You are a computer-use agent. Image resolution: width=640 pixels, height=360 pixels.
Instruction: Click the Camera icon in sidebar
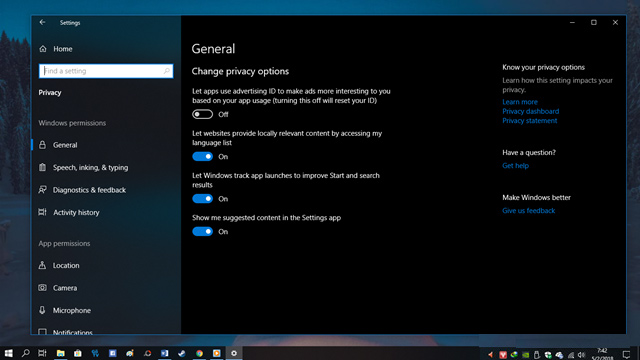pyautogui.click(x=42, y=288)
